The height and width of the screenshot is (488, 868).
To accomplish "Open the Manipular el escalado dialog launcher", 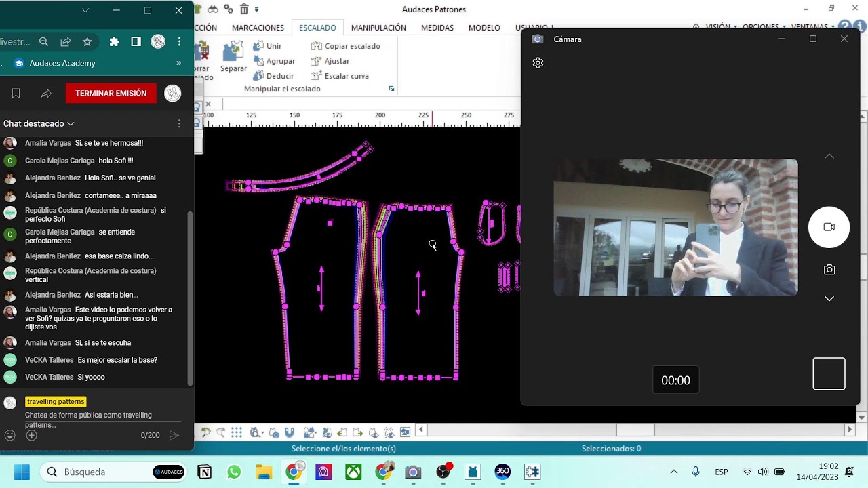I will click(x=391, y=89).
